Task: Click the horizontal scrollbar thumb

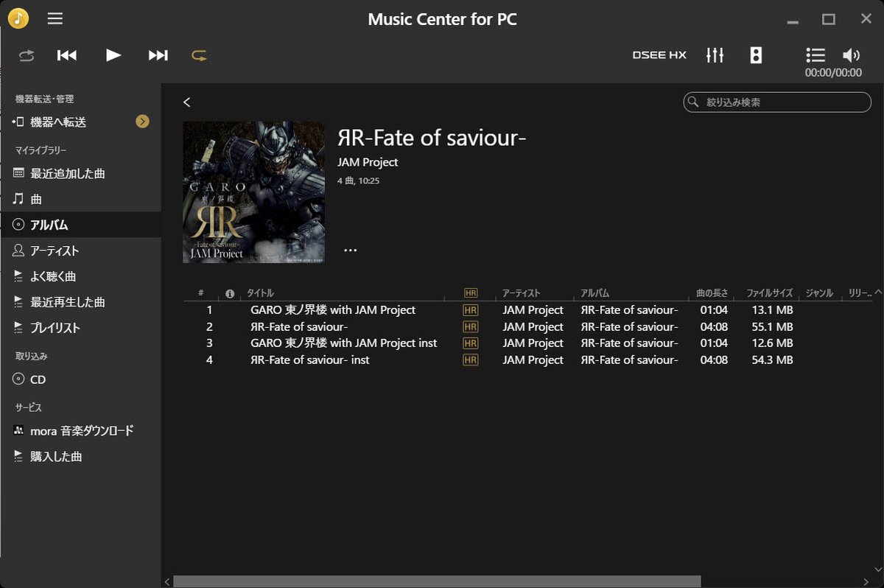Action: tap(438, 581)
